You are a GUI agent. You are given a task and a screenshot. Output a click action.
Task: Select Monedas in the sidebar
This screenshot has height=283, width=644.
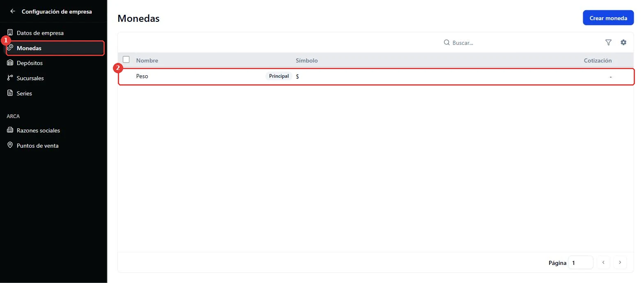tap(55, 48)
